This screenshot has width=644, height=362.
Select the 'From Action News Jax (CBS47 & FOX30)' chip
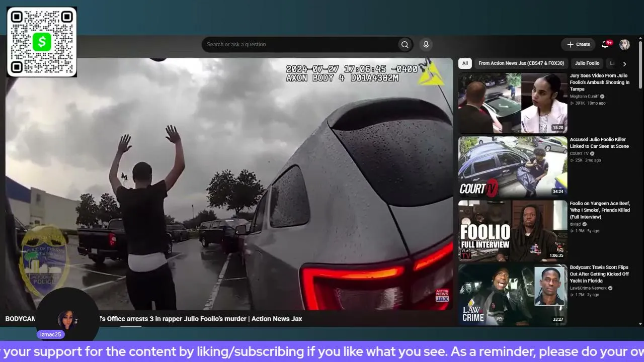tap(522, 63)
